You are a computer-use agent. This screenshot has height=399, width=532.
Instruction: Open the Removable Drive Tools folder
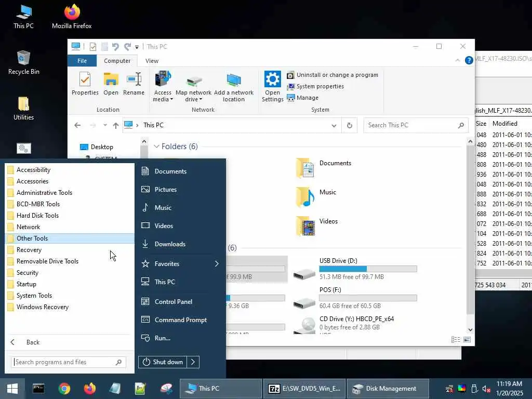(x=70, y=261)
